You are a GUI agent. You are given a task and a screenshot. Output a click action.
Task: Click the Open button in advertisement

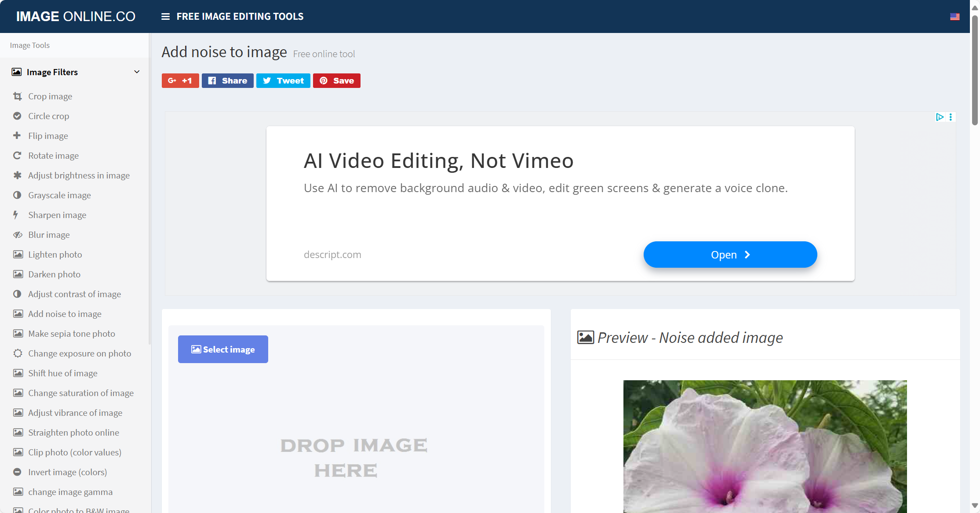click(730, 255)
